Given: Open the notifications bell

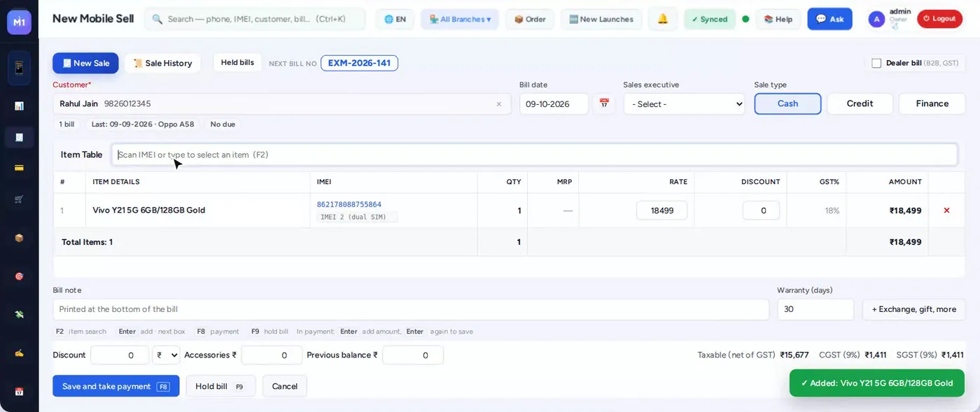Looking at the screenshot, I should 662,19.
